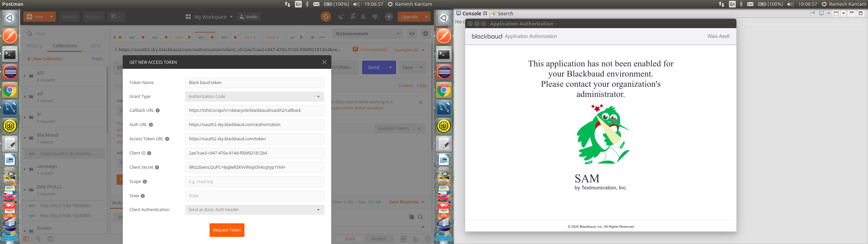
Task: Click the Client Secret info icon
Action: (x=157, y=167)
